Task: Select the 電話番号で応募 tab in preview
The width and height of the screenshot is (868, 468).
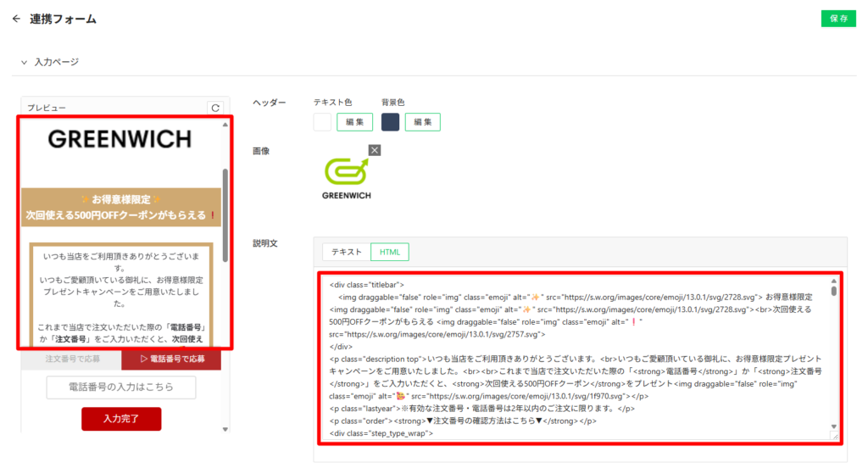Action: [x=171, y=359]
